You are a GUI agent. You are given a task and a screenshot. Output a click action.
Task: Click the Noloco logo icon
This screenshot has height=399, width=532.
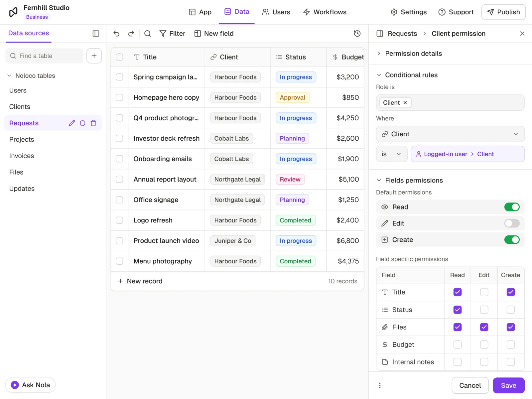pos(13,12)
